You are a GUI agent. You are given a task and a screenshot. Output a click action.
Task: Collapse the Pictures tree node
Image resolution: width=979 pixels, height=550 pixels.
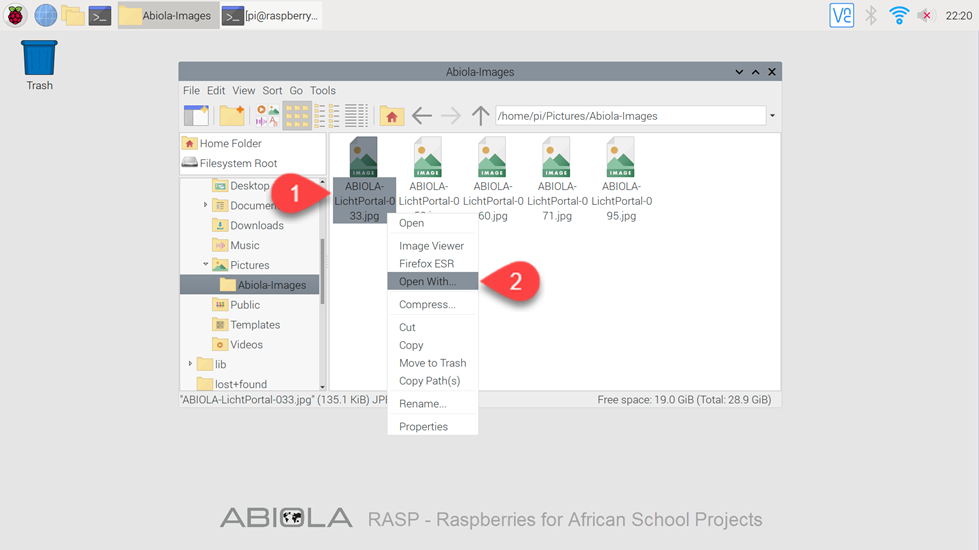pos(206,265)
